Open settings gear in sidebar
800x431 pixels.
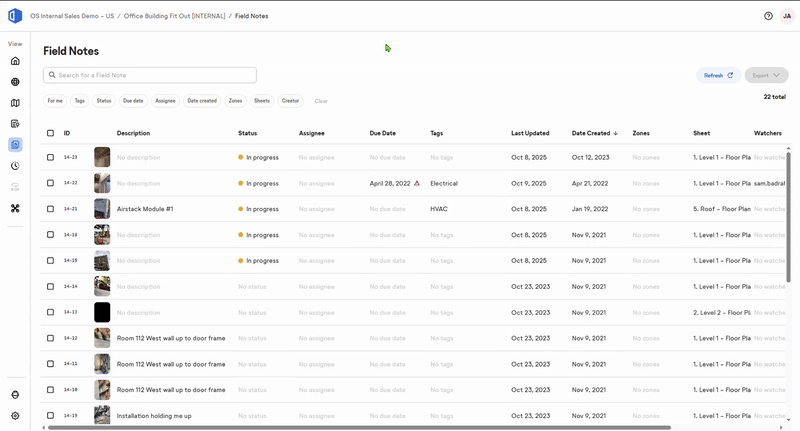point(15,416)
